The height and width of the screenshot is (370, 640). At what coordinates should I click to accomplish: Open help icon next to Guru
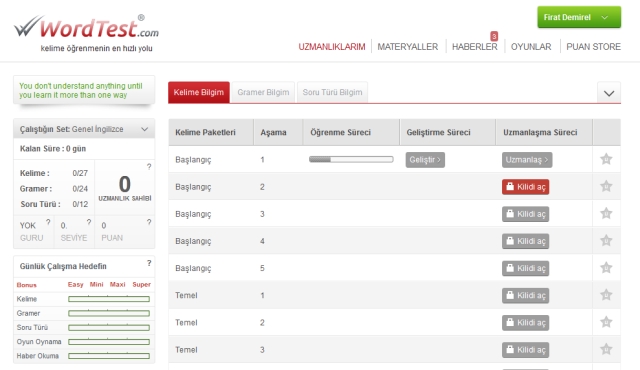coord(48,222)
